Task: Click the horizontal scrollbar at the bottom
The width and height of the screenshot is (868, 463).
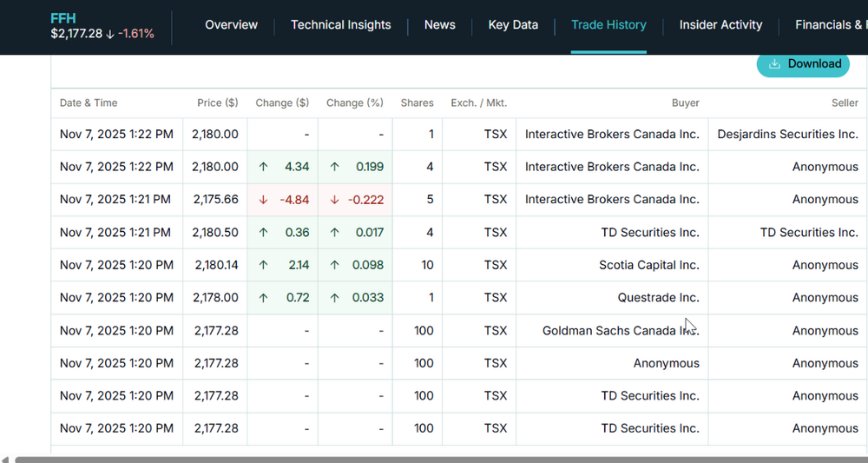Action: 441,460
